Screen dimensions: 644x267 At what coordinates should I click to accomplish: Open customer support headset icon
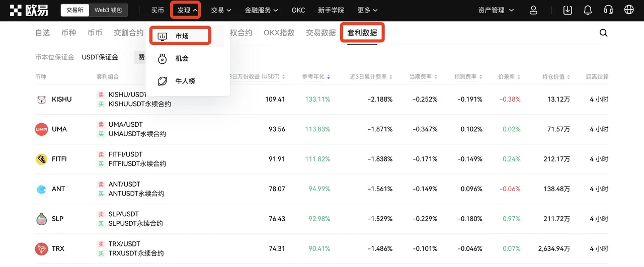tap(608, 10)
